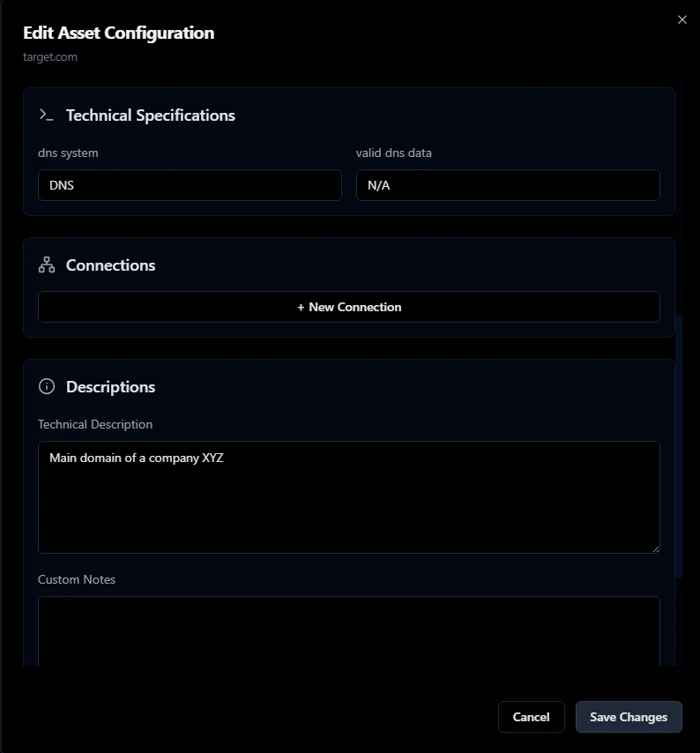
Task: Click the info circle icon beside Descriptions
Action: 45,385
